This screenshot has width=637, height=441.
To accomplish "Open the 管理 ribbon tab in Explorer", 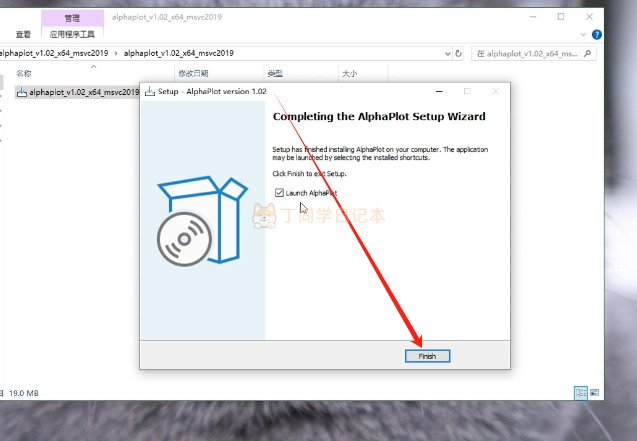I will coord(72,18).
